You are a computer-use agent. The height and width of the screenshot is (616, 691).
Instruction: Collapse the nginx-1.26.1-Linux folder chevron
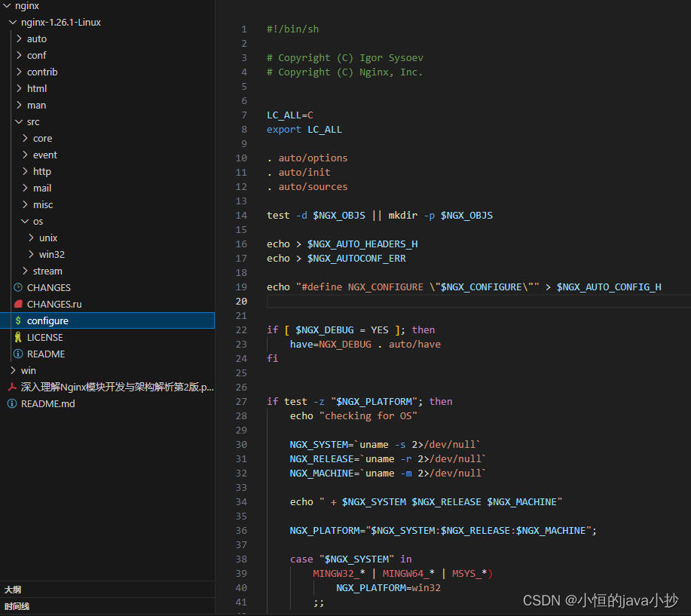point(13,22)
